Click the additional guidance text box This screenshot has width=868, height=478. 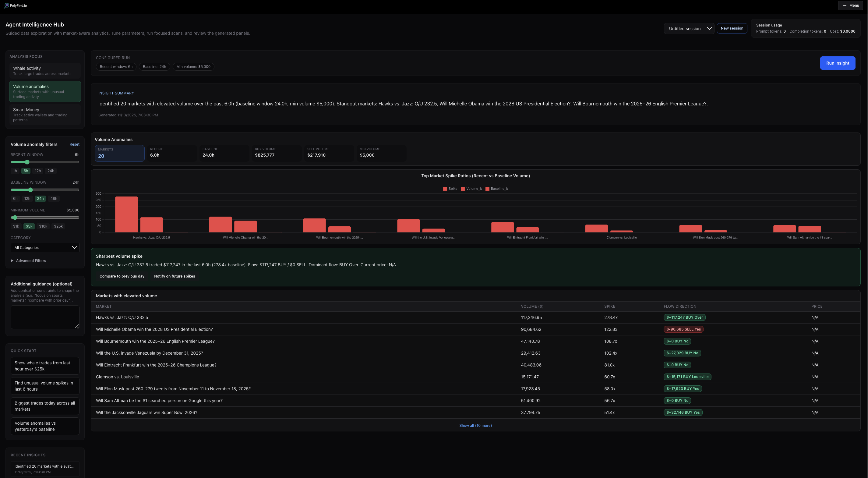click(x=45, y=317)
